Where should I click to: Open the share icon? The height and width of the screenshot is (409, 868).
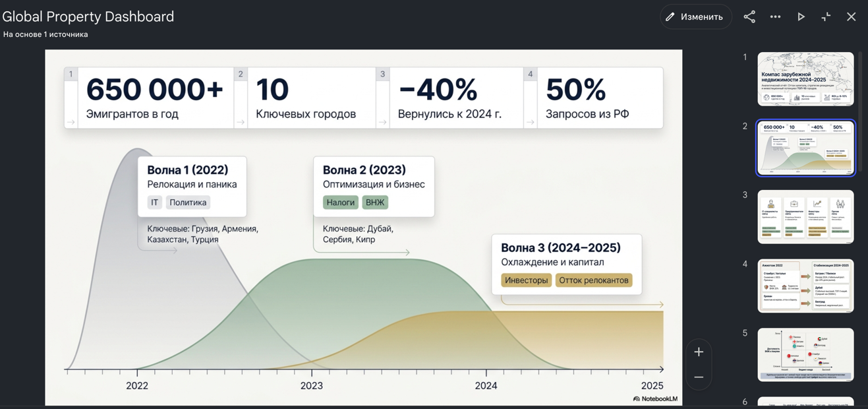[749, 17]
